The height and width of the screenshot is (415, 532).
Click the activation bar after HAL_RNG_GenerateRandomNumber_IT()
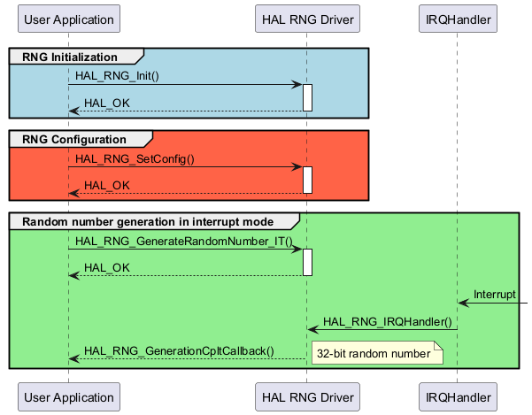[x=307, y=263]
